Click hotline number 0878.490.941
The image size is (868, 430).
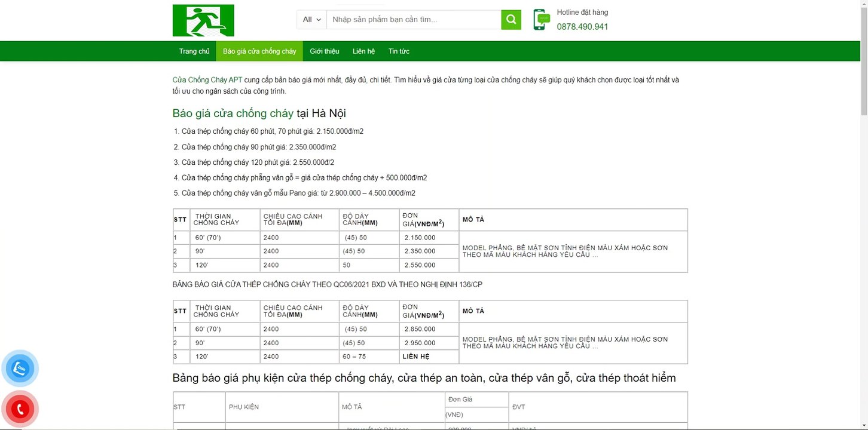tap(582, 27)
